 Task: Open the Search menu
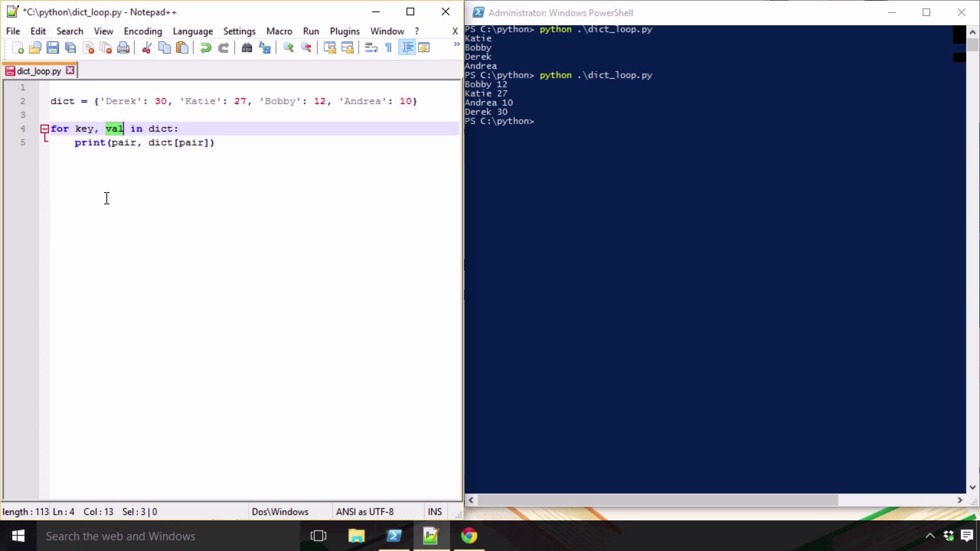pos(70,31)
